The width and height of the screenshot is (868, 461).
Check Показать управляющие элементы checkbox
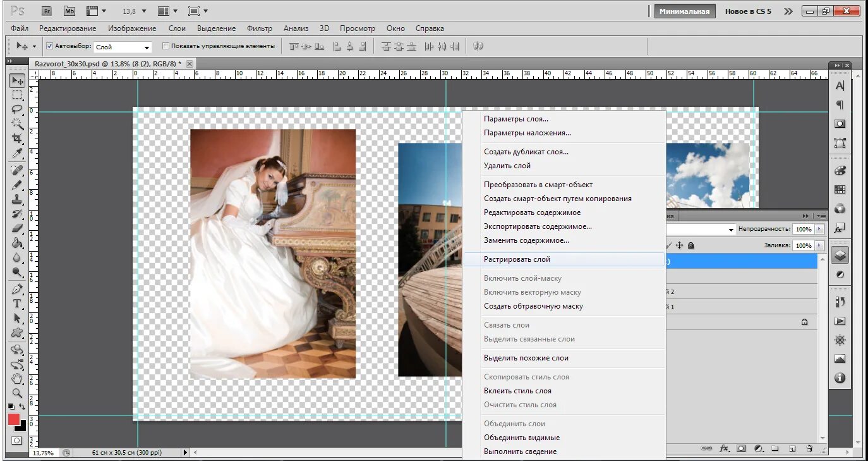click(166, 46)
